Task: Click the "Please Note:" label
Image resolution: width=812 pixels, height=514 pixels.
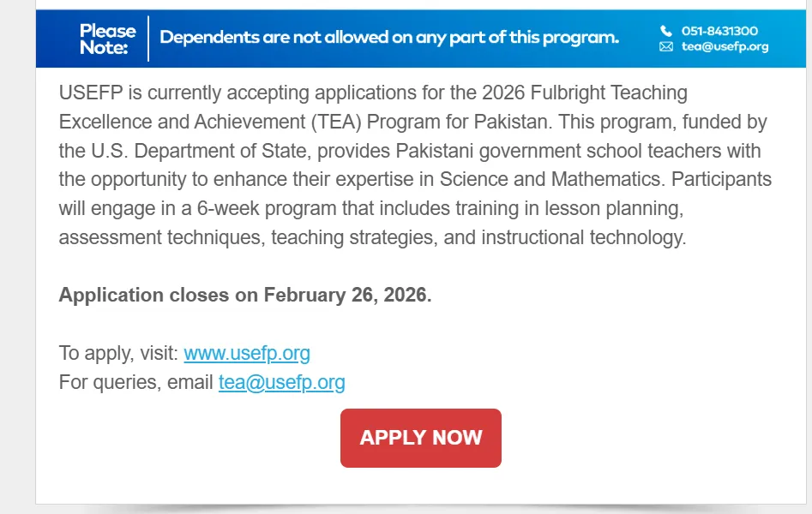Action: pos(106,39)
